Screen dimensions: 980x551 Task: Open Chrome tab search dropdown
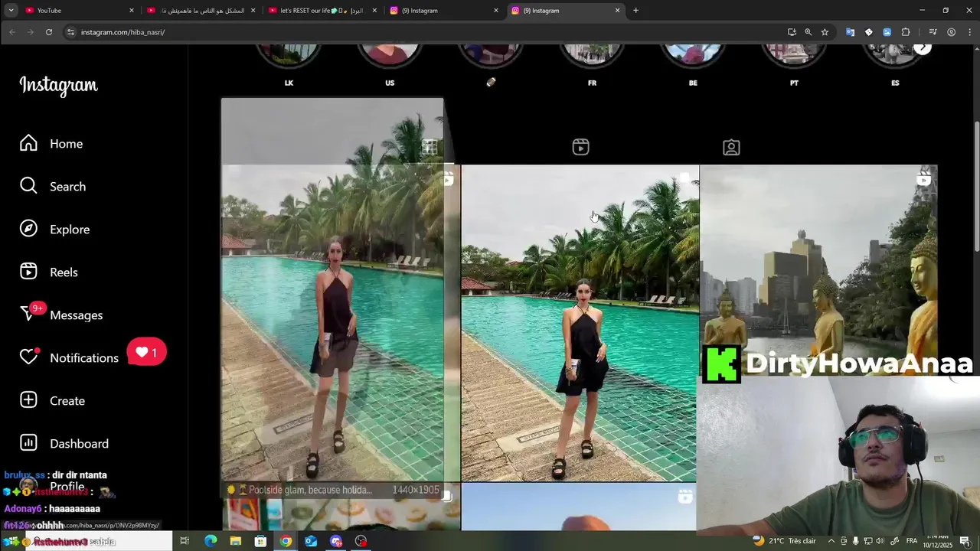pyautogui.click(x=11, y=11)
